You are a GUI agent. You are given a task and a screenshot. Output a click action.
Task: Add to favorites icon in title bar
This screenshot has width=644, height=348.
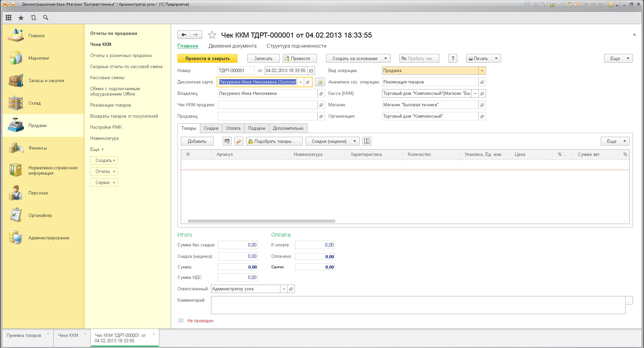[x=552, y=4]
